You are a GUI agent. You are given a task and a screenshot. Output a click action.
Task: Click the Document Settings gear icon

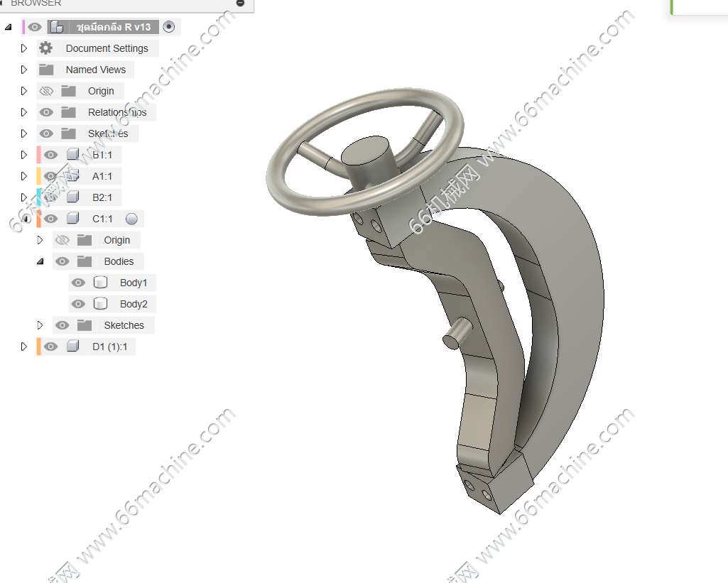[46, 48]
